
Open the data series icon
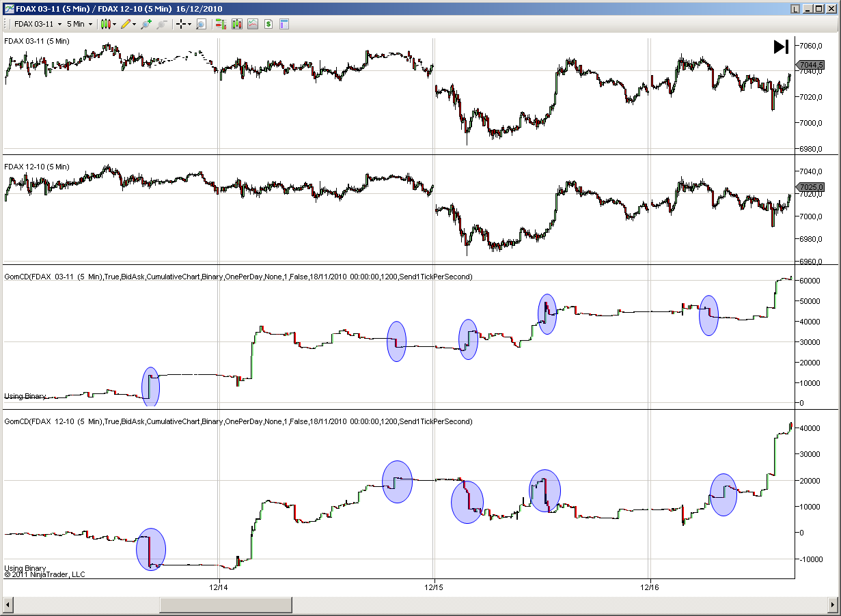pos(237,24)
